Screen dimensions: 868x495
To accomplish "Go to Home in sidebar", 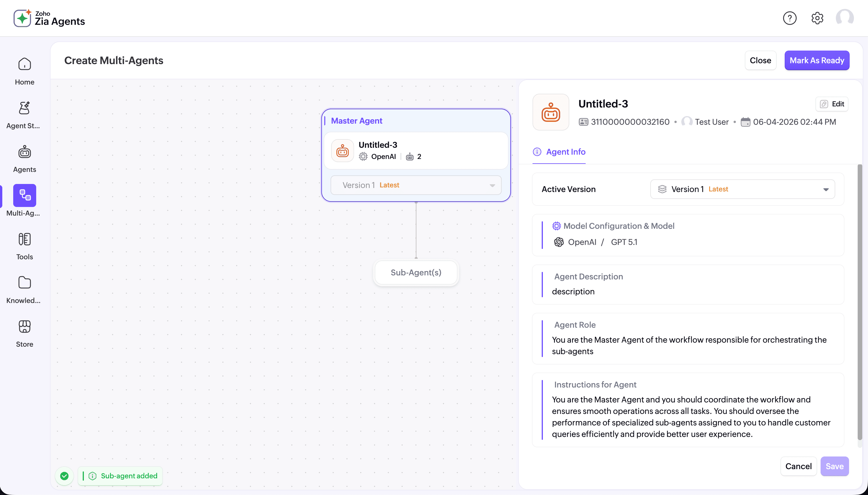I will tap(24, 71).
